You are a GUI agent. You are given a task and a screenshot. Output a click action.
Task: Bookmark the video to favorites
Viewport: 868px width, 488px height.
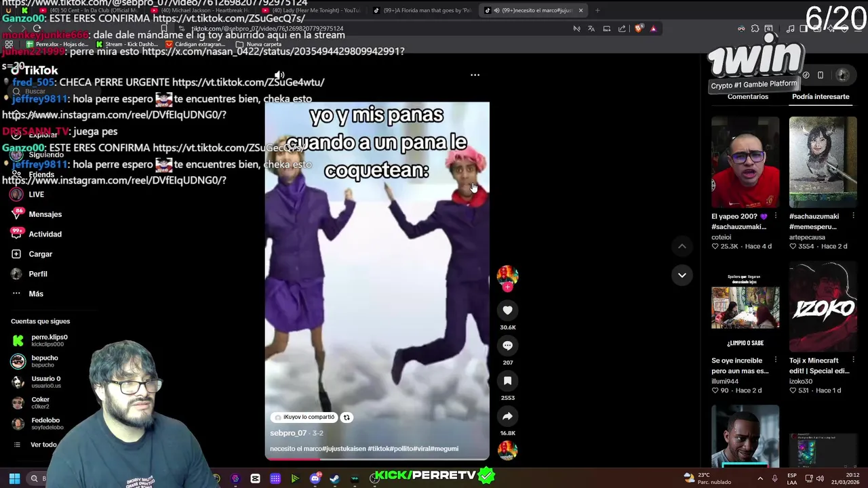507,380
